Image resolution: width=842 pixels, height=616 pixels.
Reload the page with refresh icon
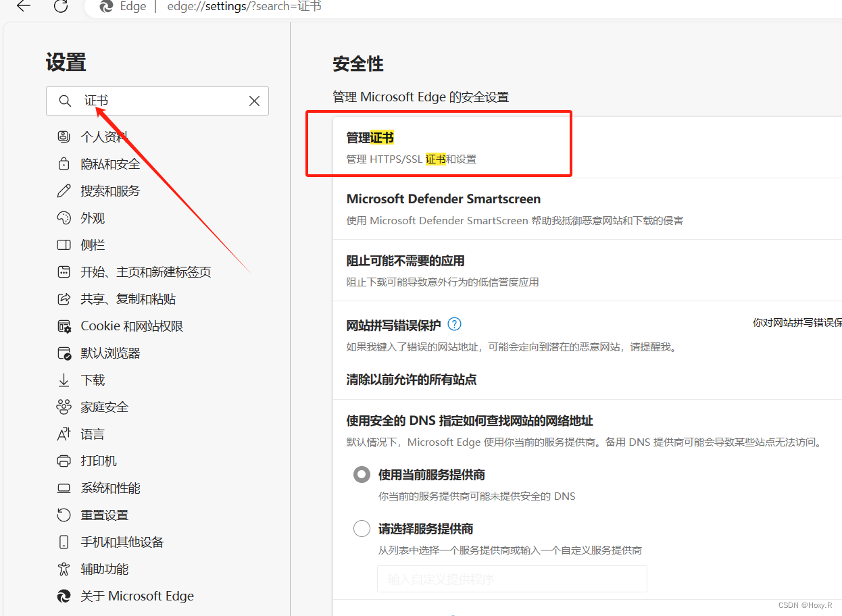61,6
